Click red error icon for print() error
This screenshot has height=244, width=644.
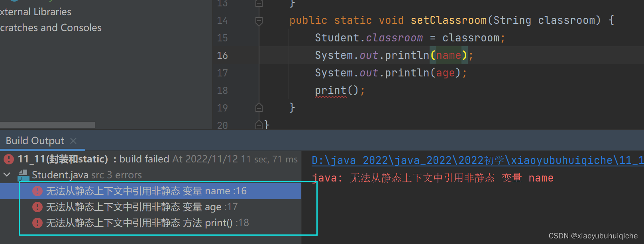pyautogui.click(x=37, y=223)
